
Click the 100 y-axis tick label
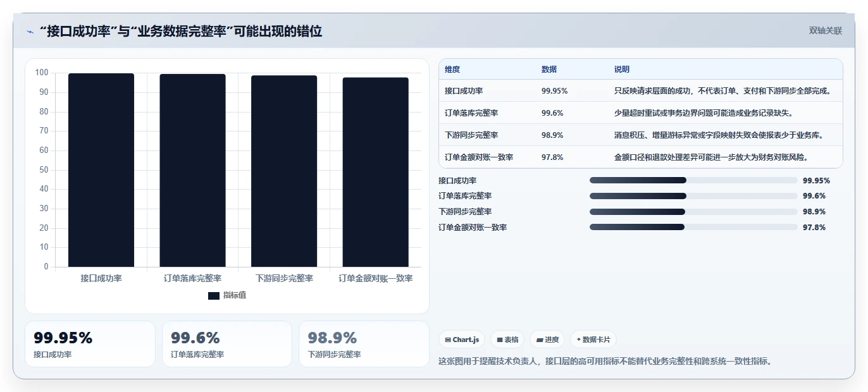click(42, 73)
